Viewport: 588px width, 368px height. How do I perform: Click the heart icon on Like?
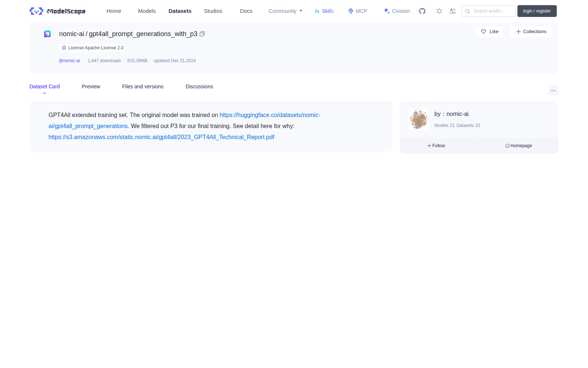point(484,32)
